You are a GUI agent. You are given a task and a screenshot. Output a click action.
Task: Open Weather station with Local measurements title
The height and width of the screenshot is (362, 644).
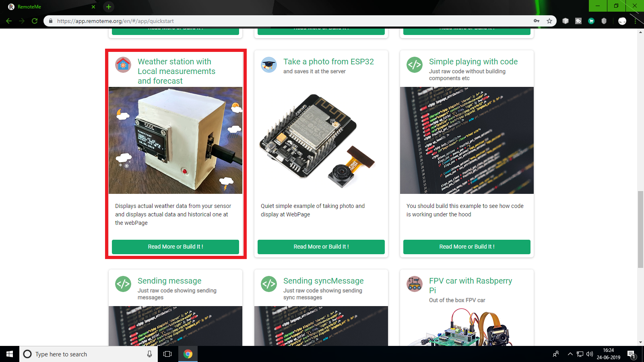pos(176,71)
